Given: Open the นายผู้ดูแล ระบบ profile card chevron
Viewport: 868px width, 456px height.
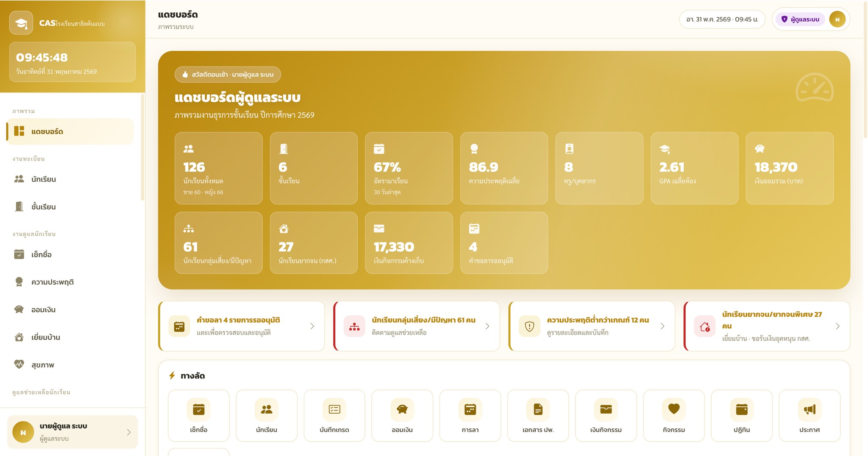Looking at the screenshot, I should coord(129,432).
